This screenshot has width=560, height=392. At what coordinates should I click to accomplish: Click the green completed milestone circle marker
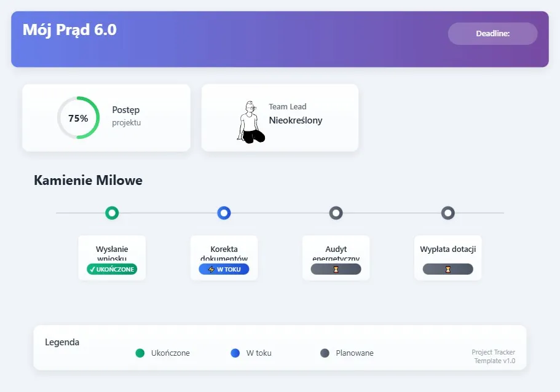click(112, 213)
